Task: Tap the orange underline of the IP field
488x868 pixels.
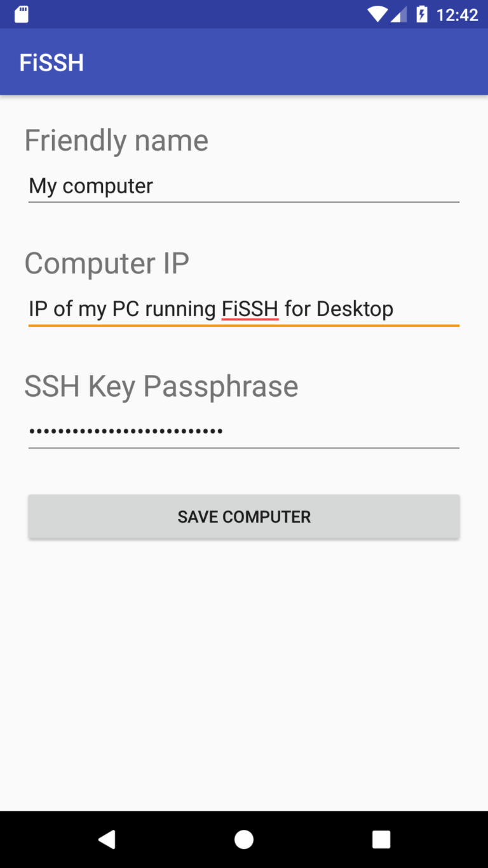Action: (243, 325)
